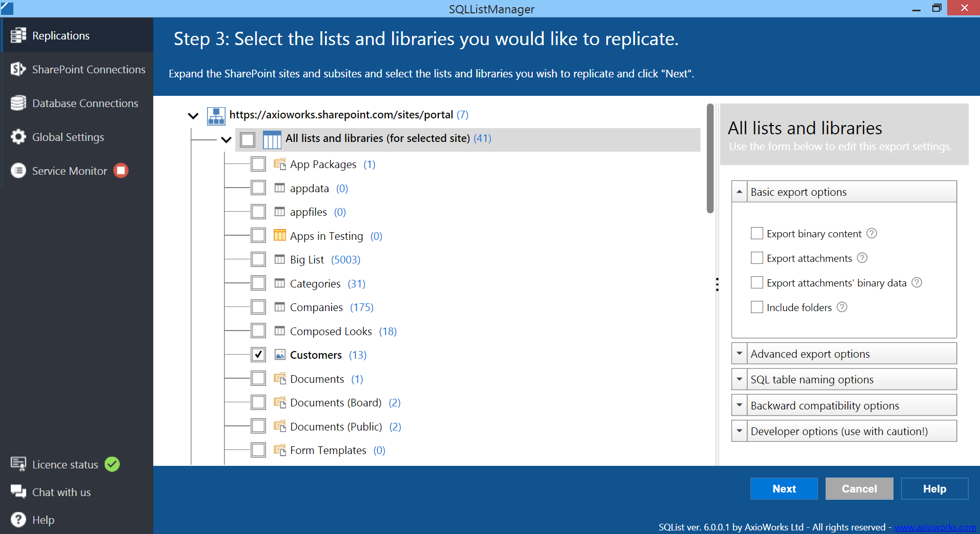Screen dimensions: 980x534
Task: Click the Customers picture library icon
Action: click(279, 355)
